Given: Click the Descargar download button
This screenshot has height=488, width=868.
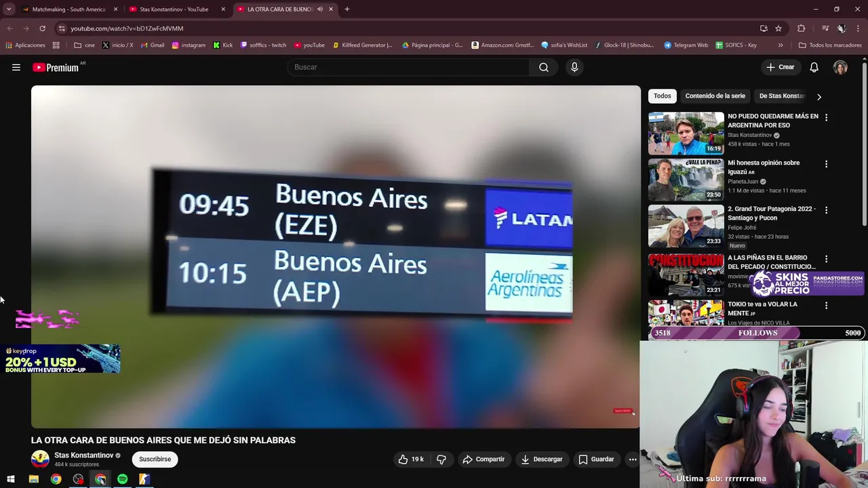Looking at the screenshot, I should point(541,460).
